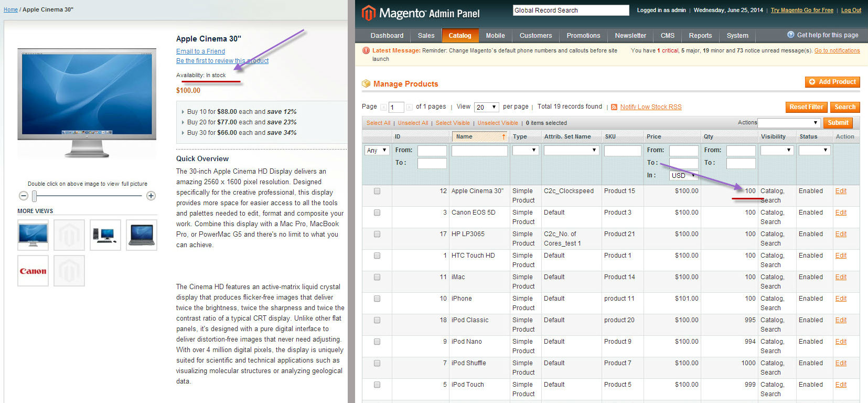
Task: Click the Price From filter field
Action: click(x=684, y=151)
